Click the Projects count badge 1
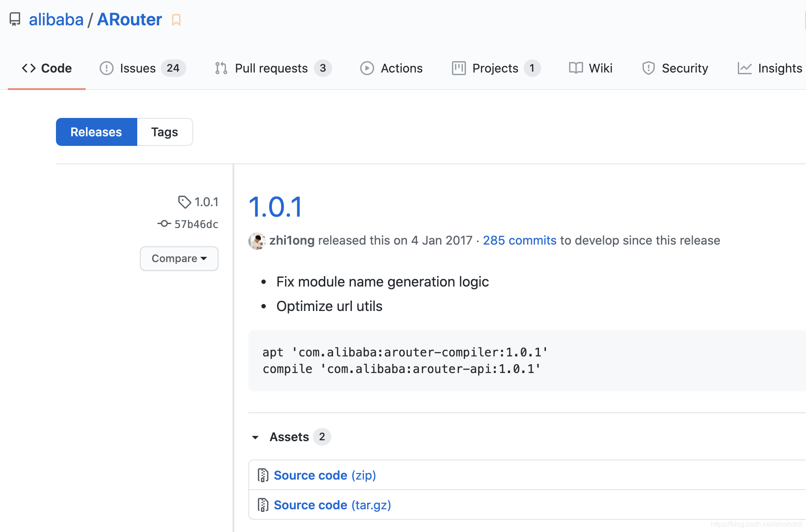Screen dimensions: 806x532 click(x=532, y=68)
